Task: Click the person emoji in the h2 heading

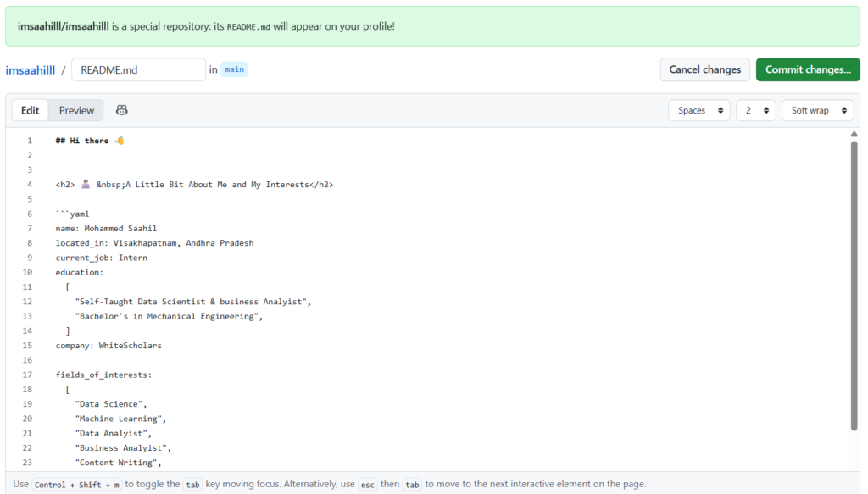Action: click(x=86, y=185)
